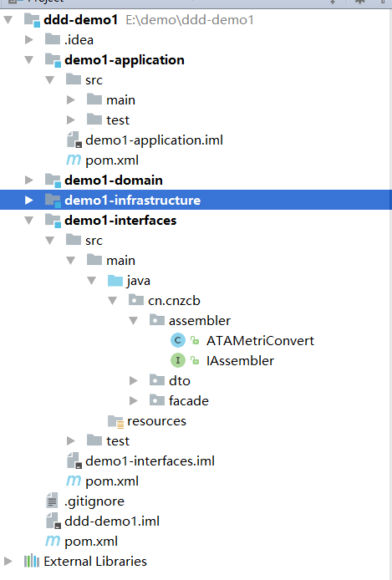Collapse main arrow under demo1-interfaces
The height and width of the screenshot is (580, 392).
coord(71,261)
